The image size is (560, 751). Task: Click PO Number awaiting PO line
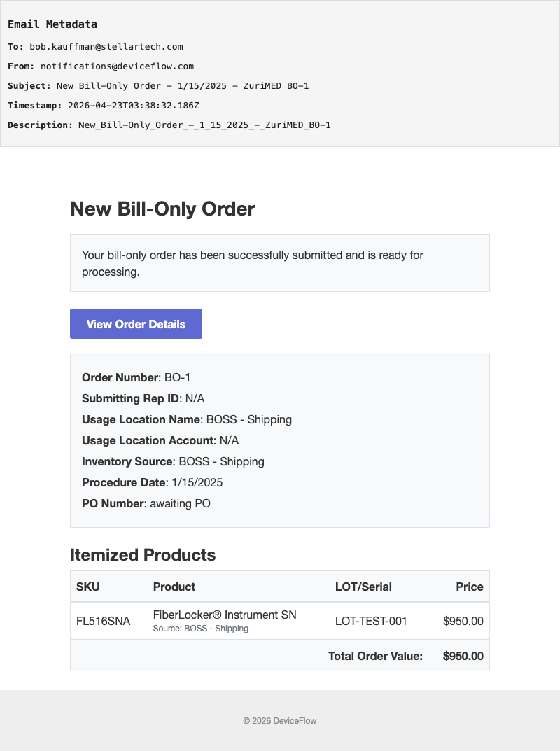pyautogui.click(x=146, y=504)
